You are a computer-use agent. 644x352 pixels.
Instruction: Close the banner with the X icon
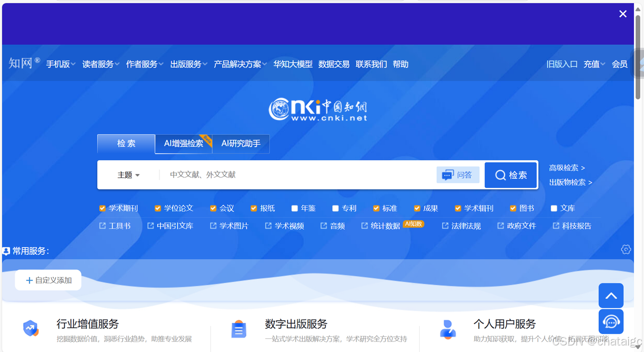click(x=623, y=14)
